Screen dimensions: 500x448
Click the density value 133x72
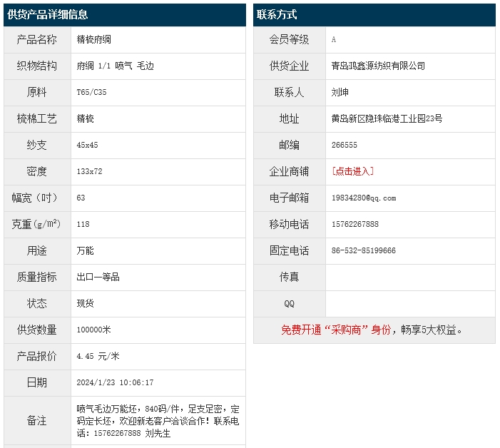(x=89, y=171)
